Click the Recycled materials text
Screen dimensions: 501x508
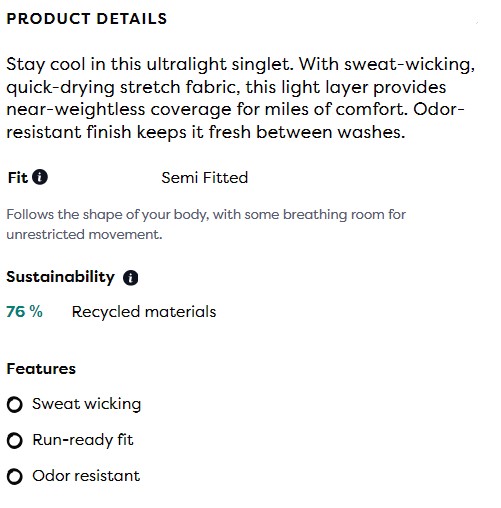[x=144, y=312]
